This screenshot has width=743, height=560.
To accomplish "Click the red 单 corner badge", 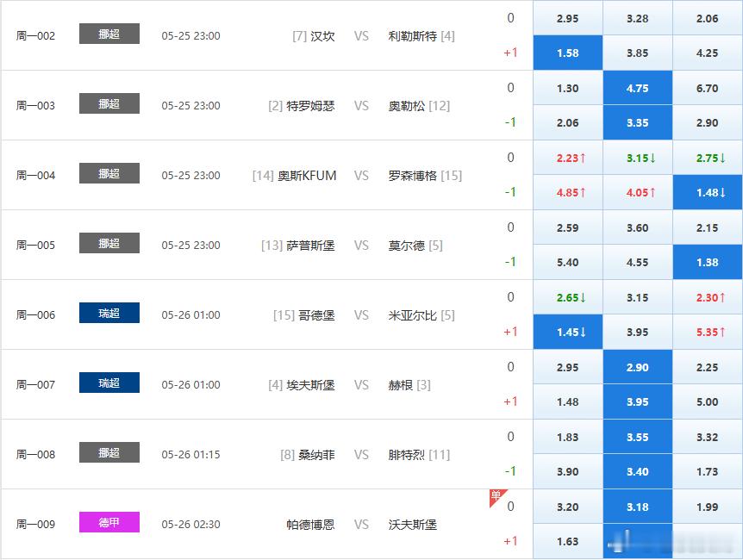I will pyautogui.click(x=496, y=496).
